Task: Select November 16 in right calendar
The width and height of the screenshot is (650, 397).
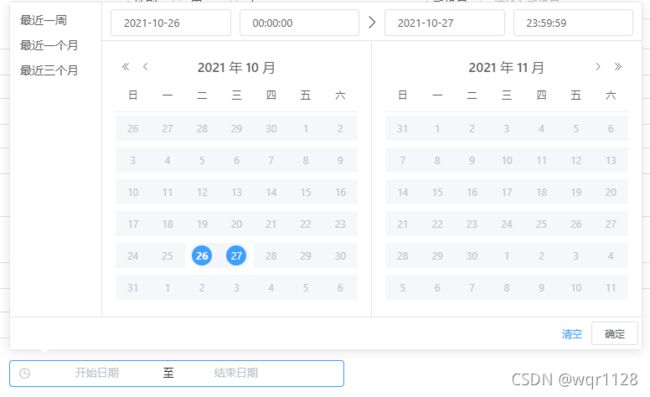Action: pos(472,192)
